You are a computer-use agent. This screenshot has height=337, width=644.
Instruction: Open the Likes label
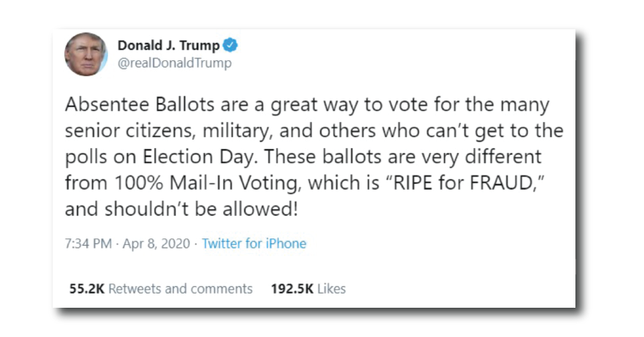pos(332,288)
